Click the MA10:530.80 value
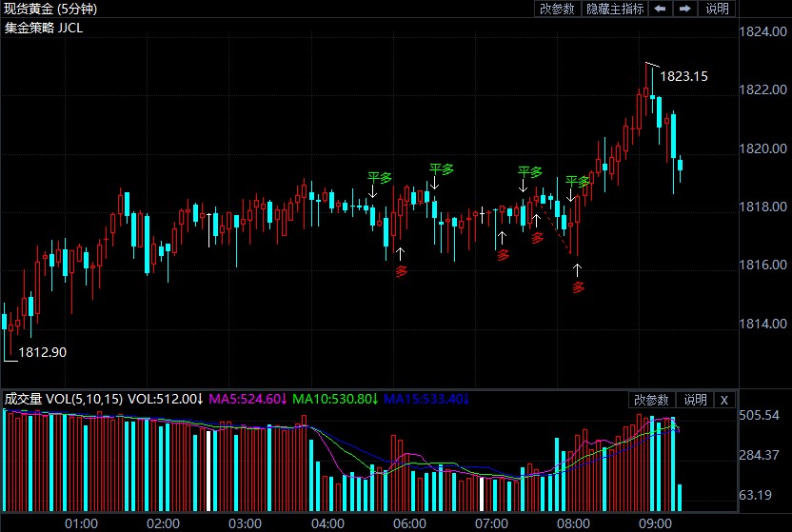 [335, 400]
